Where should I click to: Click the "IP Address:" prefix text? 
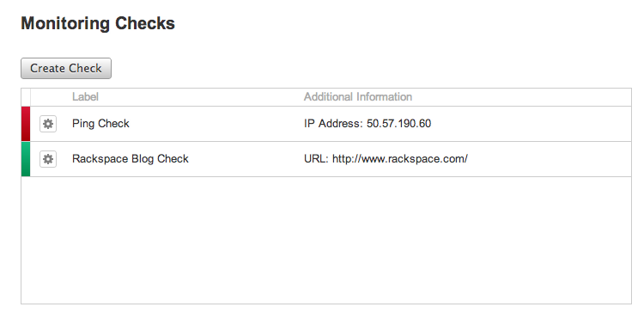334,124
